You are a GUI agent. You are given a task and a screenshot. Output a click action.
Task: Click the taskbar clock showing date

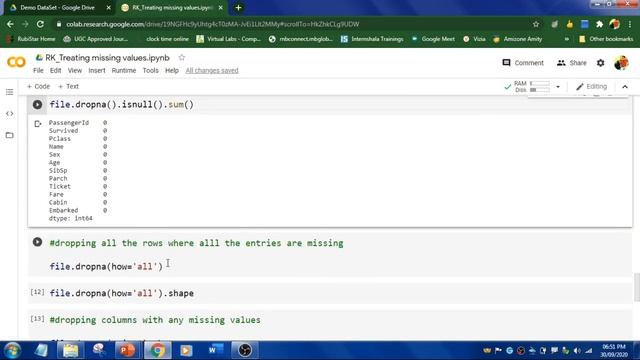coord(614,351)
